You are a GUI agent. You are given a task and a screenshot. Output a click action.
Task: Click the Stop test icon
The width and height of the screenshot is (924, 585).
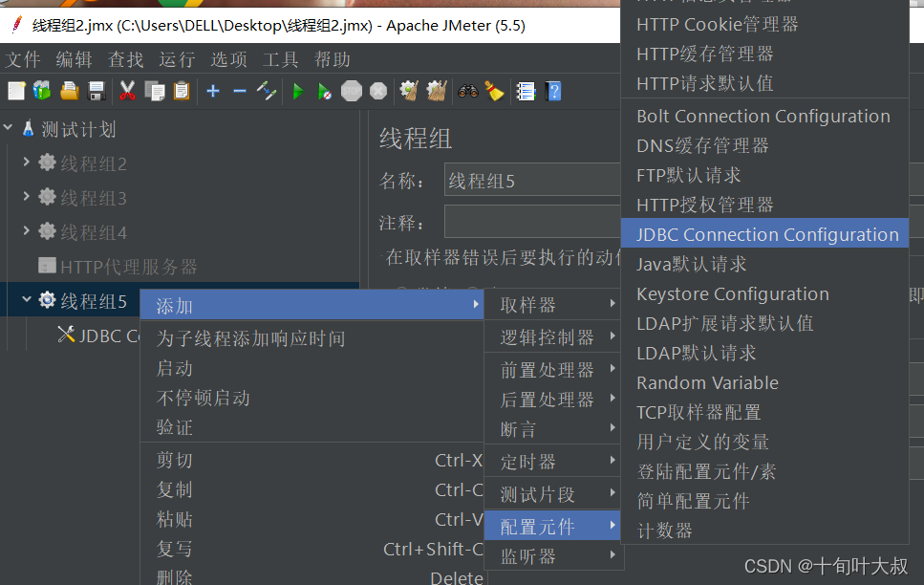click(x=352, y=92)
